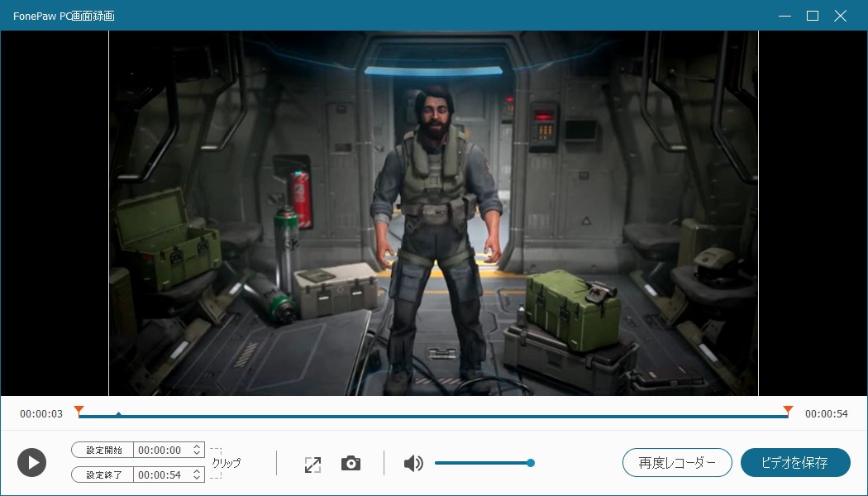Viewport: 868px width, 496px height.
Task: Click the total duration 00:00:54 beside the timeline
Action: [x=827, y=414]
